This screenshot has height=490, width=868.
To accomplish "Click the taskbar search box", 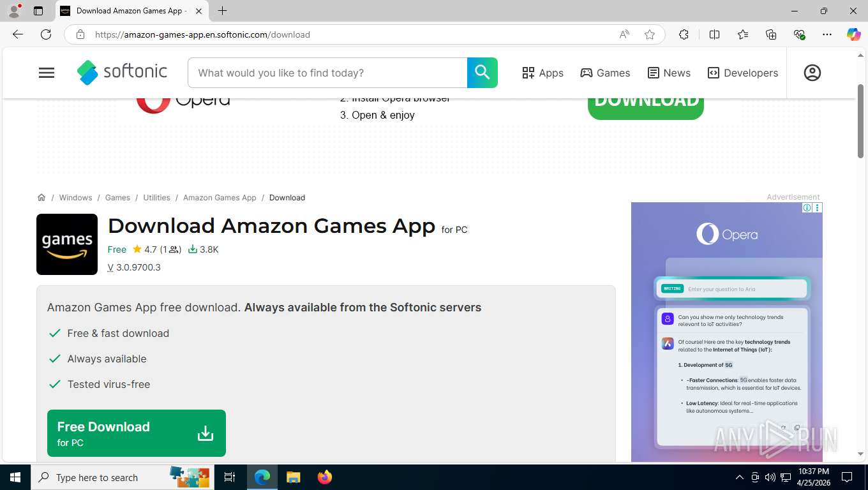I will point(121,477).
